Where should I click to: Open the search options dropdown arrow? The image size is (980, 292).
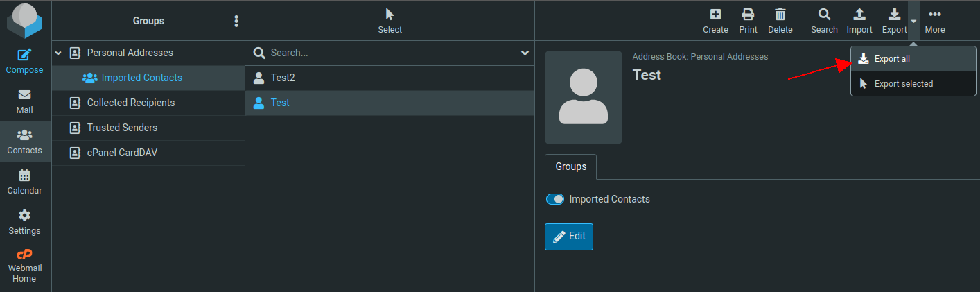click(525, 53)
